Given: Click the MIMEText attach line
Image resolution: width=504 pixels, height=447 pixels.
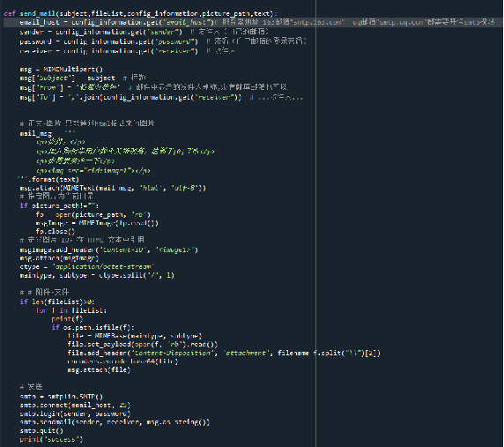Looking at the screenshot, I should pos(113,188).
